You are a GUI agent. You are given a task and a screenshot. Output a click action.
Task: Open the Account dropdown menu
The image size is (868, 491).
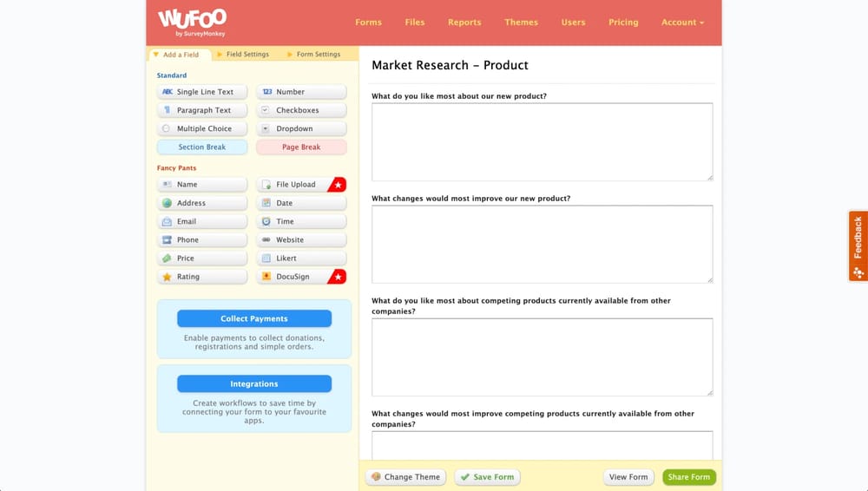[682, 23]
